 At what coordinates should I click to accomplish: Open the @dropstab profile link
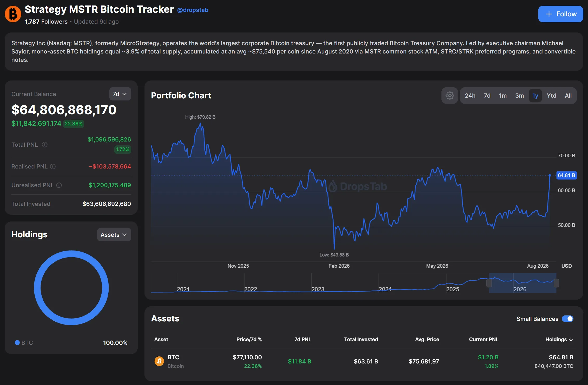pos(193,10)
